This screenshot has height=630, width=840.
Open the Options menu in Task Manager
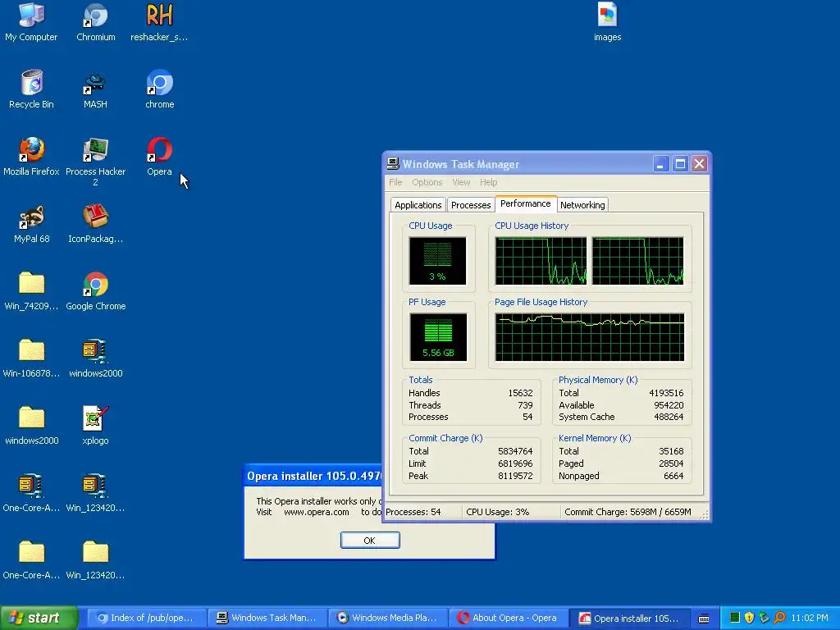[427, 182]
